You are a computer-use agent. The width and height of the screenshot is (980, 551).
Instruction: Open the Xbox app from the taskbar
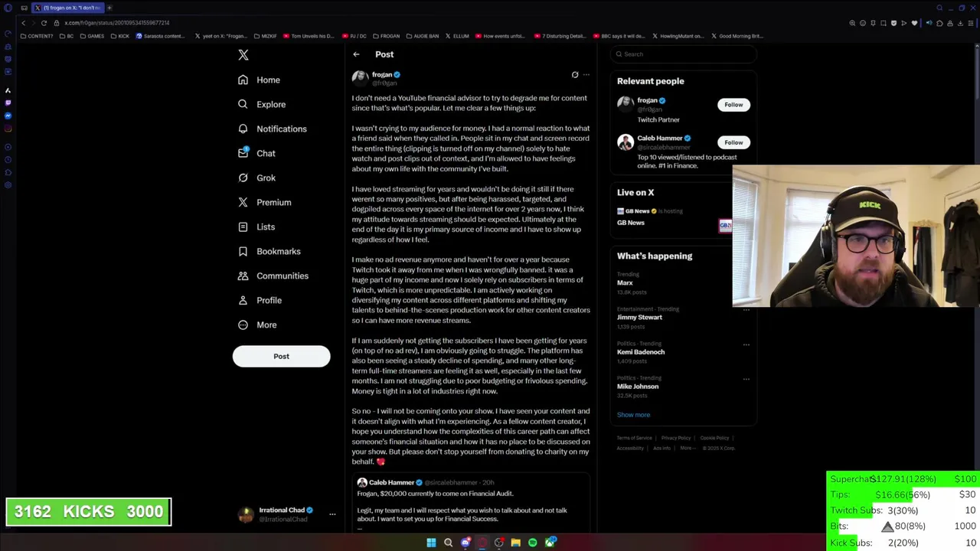[550, 543]
